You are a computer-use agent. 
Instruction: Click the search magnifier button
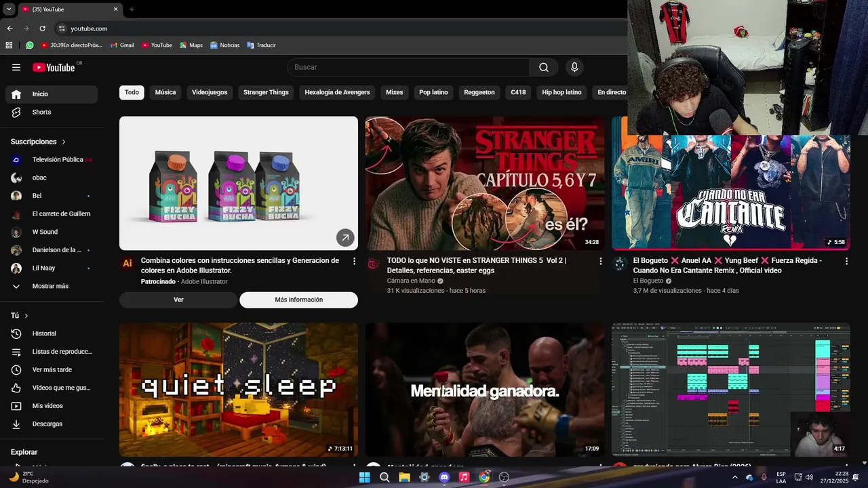(544, 67)
